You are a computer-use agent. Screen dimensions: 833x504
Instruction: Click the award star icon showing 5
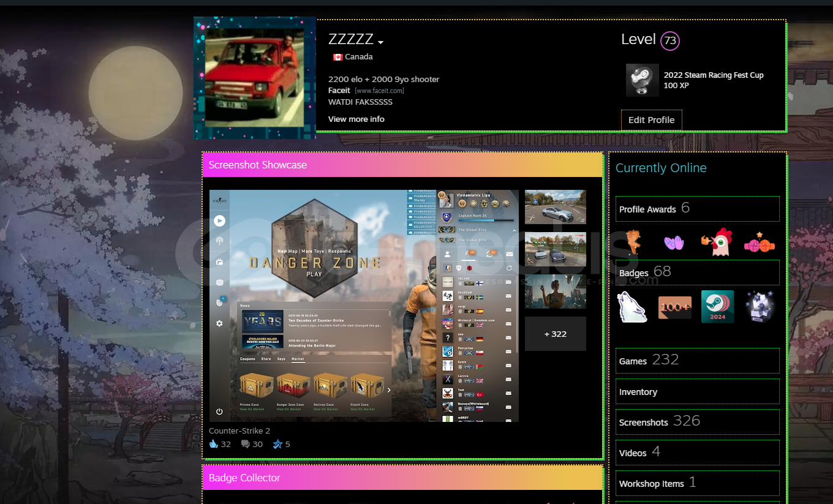[x=277, y=444]
